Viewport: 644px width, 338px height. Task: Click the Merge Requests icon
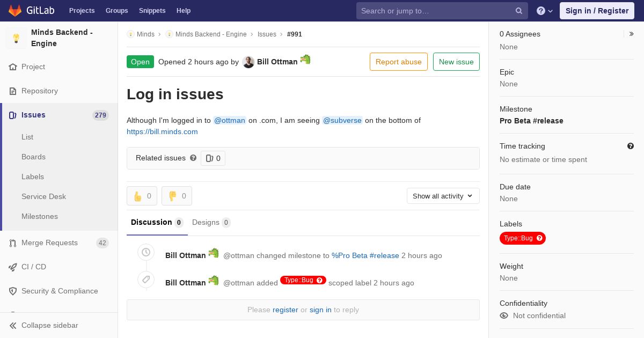(13, 243)
